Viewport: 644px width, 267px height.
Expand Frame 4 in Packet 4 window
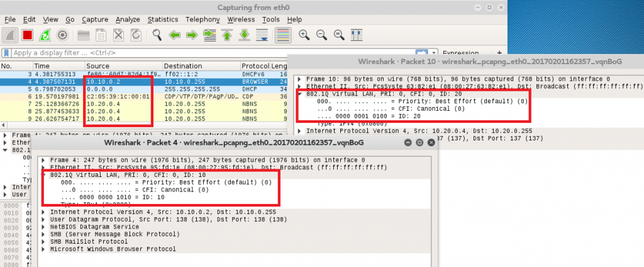click(x=45, y=160)
